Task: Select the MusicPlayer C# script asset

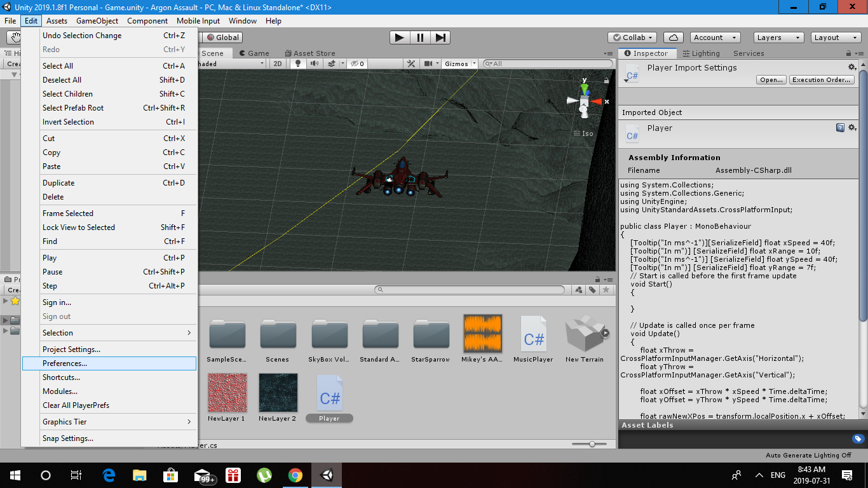Action: (533, 339)
